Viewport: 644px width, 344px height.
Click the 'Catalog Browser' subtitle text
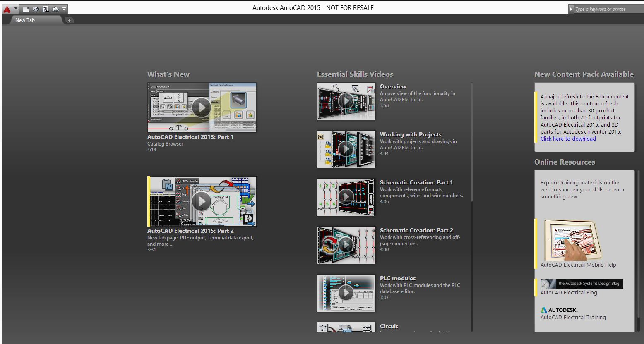(x=165, y=144)
